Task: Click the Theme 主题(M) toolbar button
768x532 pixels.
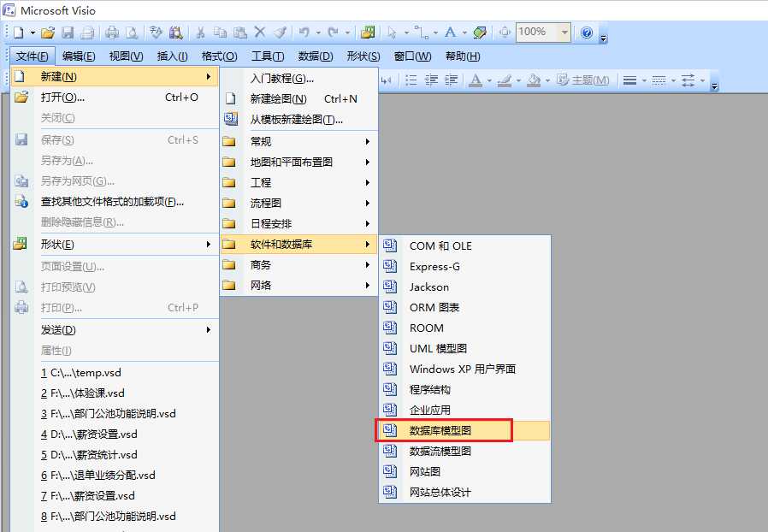Action: (583, 80)
